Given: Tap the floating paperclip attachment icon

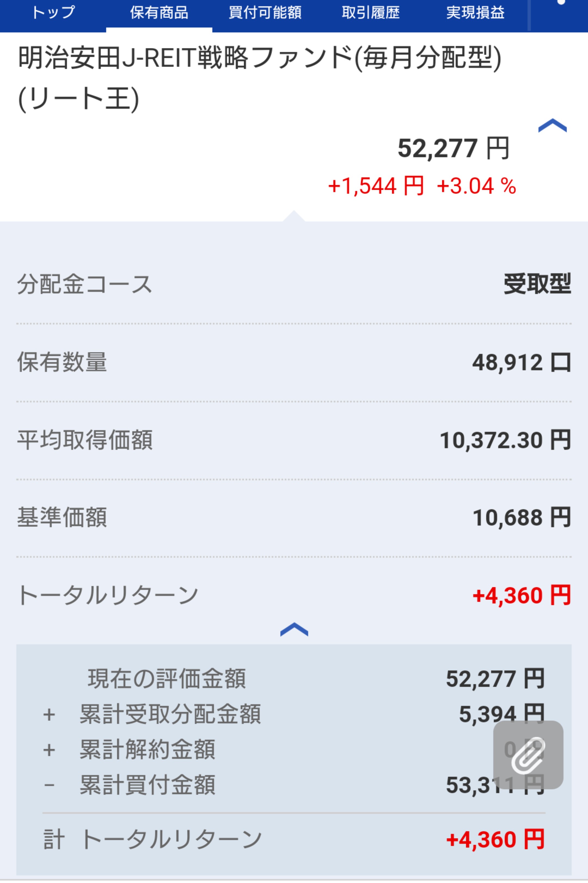Looking at the screenshot, I should [528, 754].
